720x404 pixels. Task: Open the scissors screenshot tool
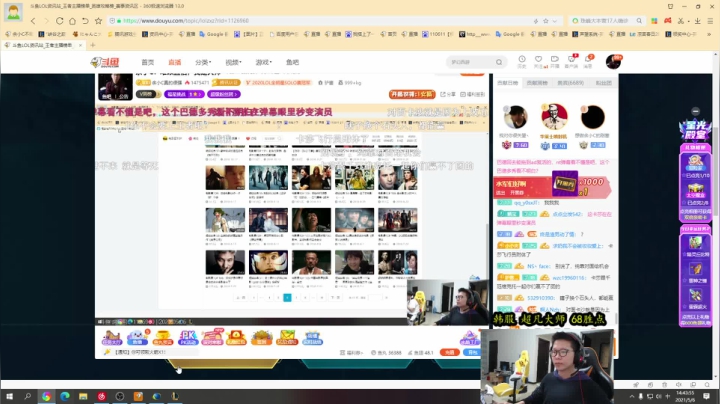tap(681, 21)
